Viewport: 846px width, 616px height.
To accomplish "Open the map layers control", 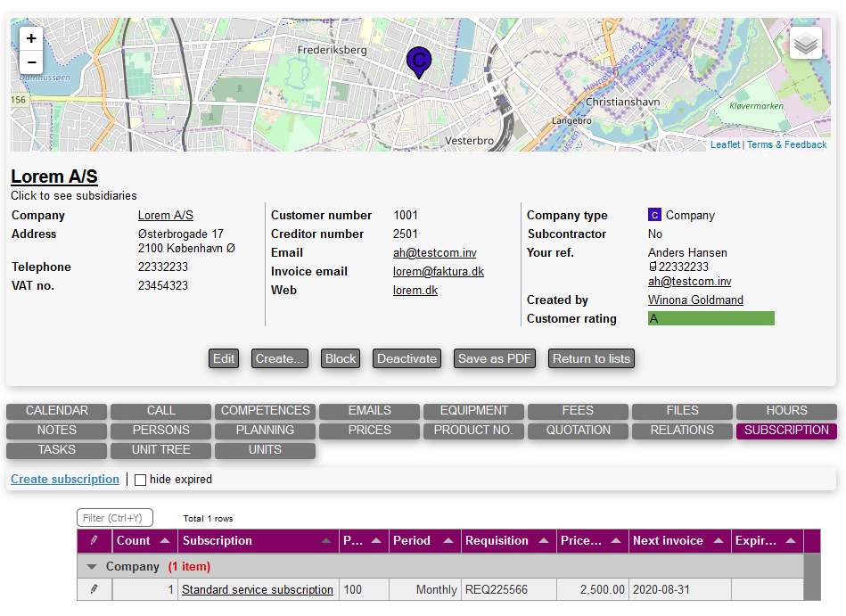I will click(x=805, y=43).
